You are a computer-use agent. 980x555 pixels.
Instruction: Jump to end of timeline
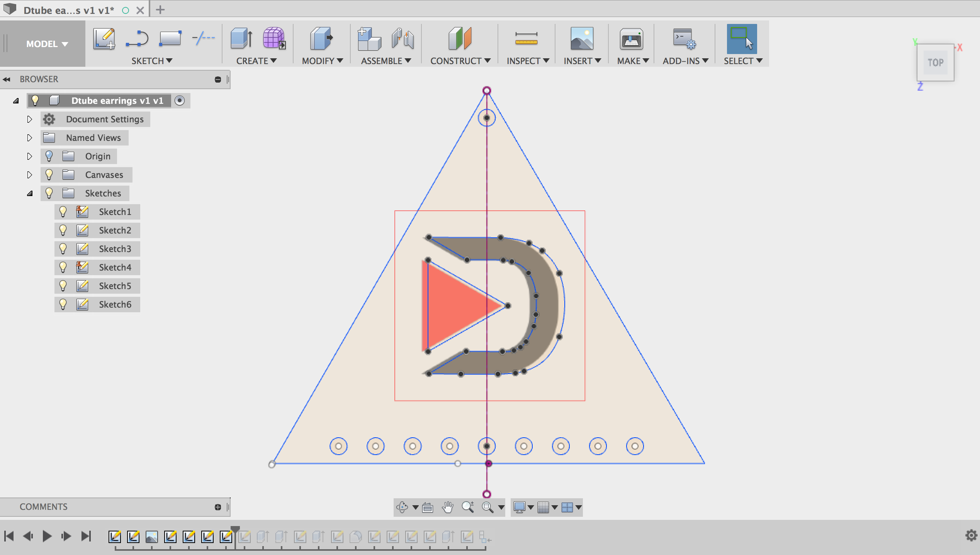coord(86,536)
